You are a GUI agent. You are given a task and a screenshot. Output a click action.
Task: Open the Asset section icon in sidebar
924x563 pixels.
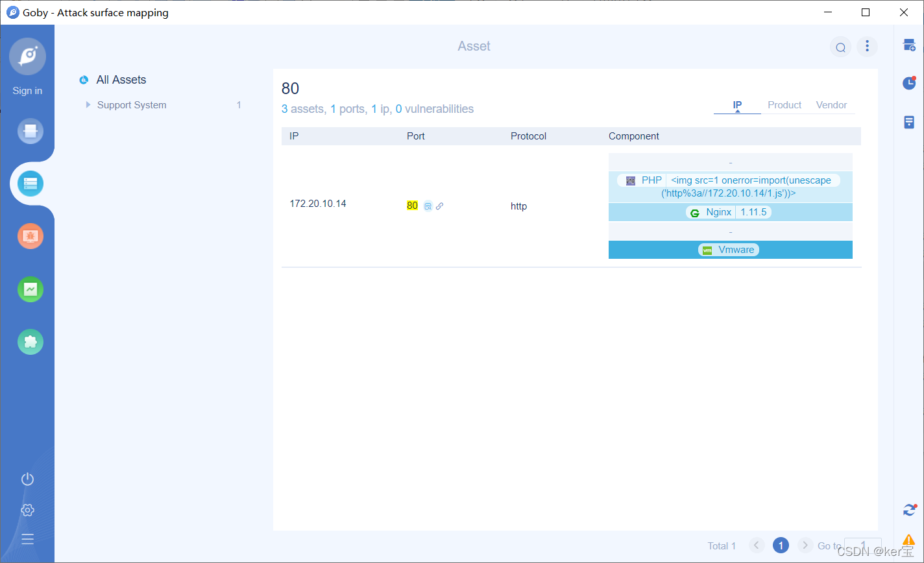point(30,184)
